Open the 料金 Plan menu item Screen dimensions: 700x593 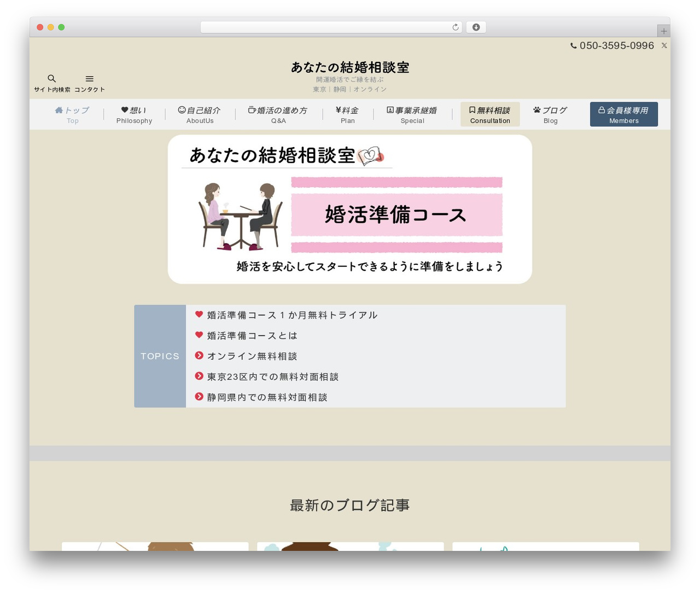347,115
